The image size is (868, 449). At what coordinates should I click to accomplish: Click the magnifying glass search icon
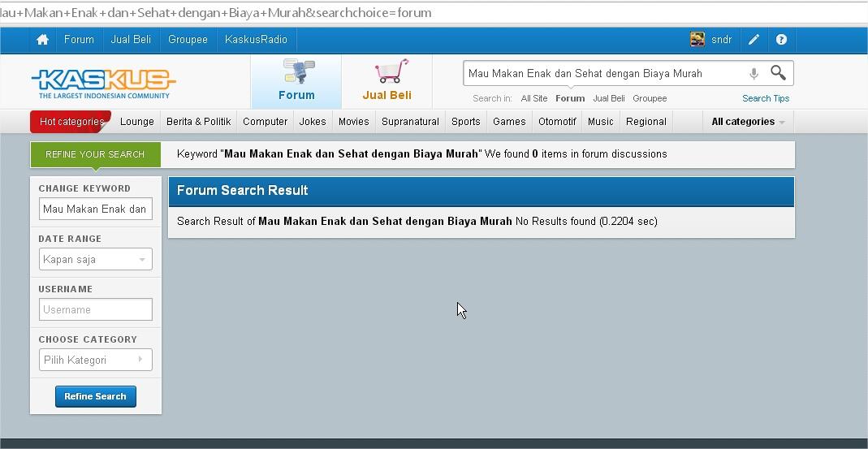(779, 72)
